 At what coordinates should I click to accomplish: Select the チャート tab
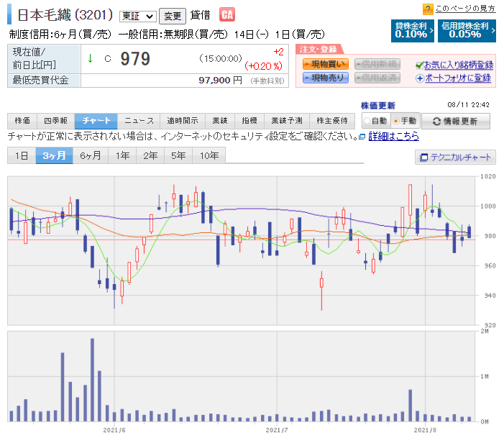tap(96, 121)
